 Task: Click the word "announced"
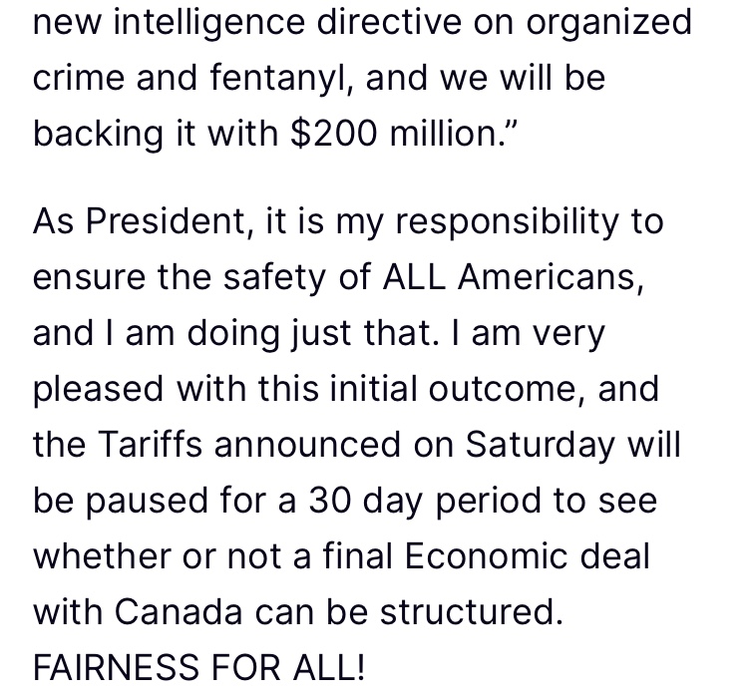pos(307,445)
